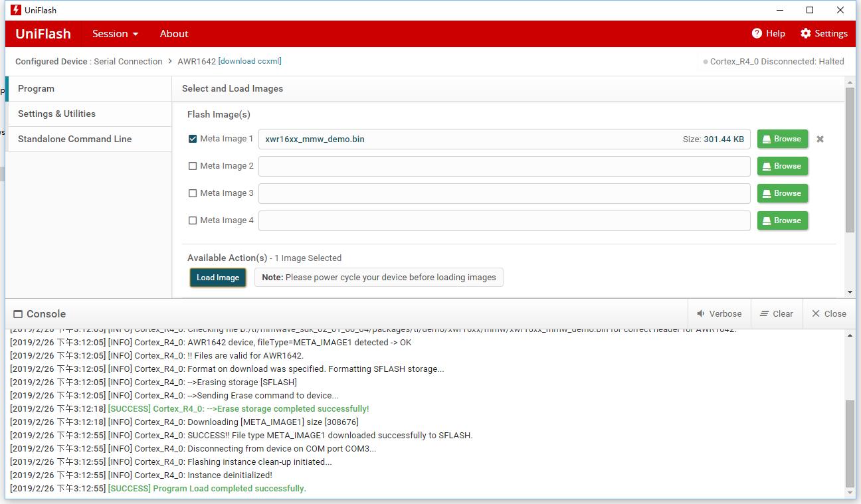Enable the Meta Image 3 checkbox
861x504 pixels.
[x=193, y=193]
